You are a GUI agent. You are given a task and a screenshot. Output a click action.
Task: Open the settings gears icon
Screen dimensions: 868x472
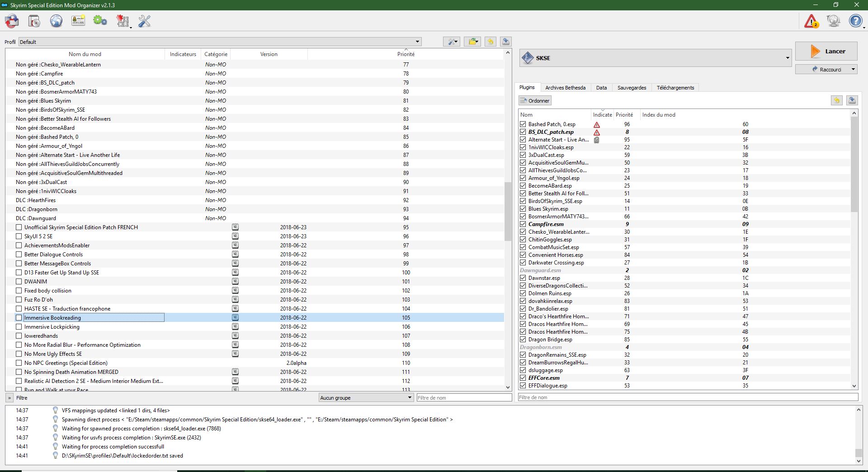(100, 21)
